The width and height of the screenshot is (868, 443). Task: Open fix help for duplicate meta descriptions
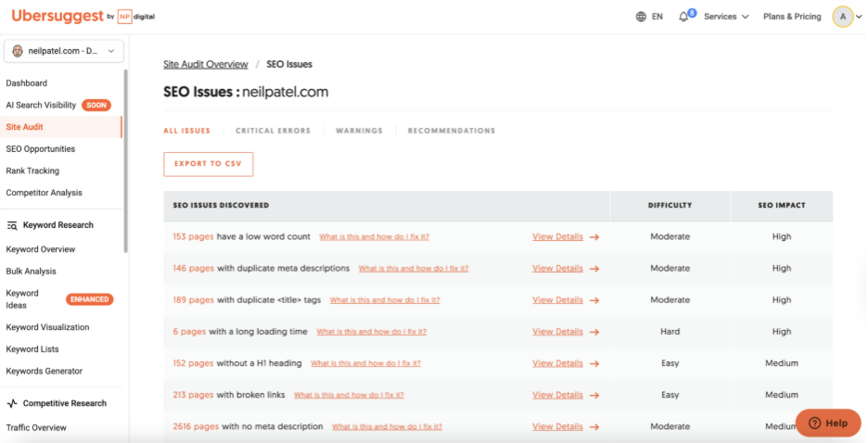pos(414,268)
